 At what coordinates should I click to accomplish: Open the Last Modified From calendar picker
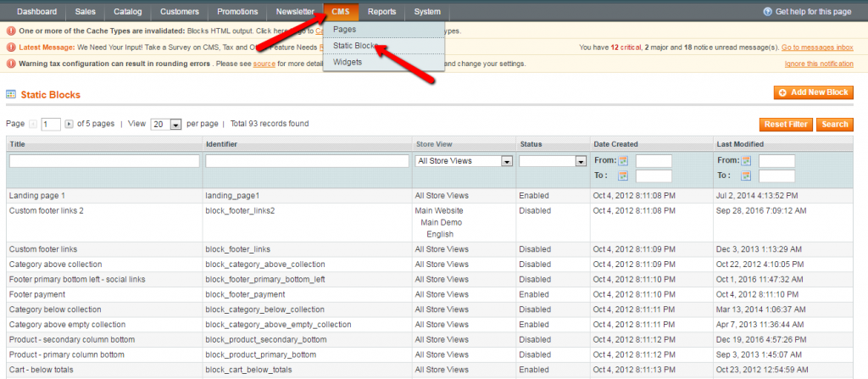click(x=747, y=161)
